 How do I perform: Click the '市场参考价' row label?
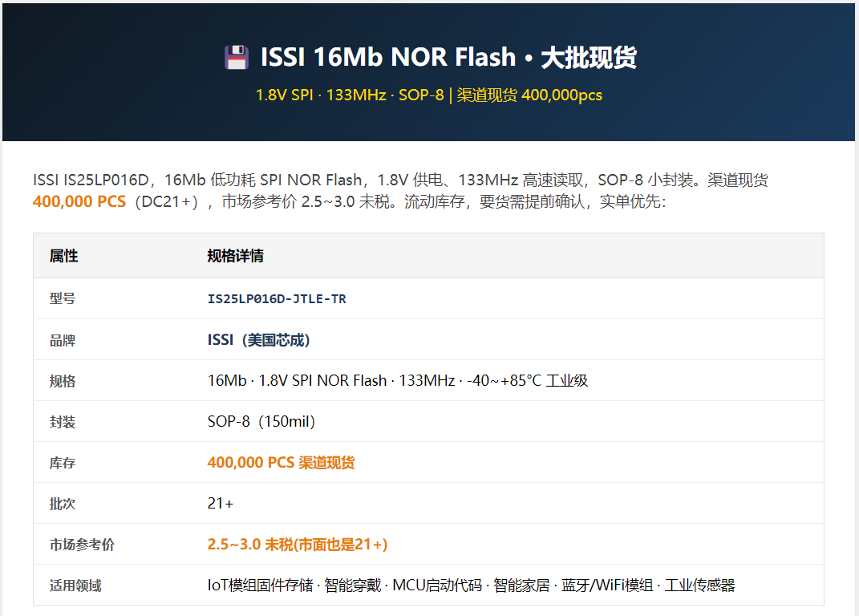pos(82,545)
